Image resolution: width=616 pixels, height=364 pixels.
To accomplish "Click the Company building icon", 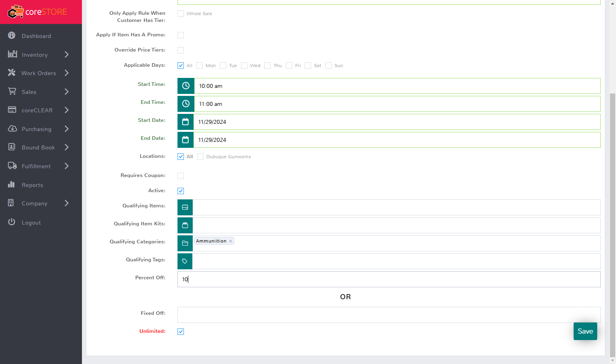I will click(11, 203).
